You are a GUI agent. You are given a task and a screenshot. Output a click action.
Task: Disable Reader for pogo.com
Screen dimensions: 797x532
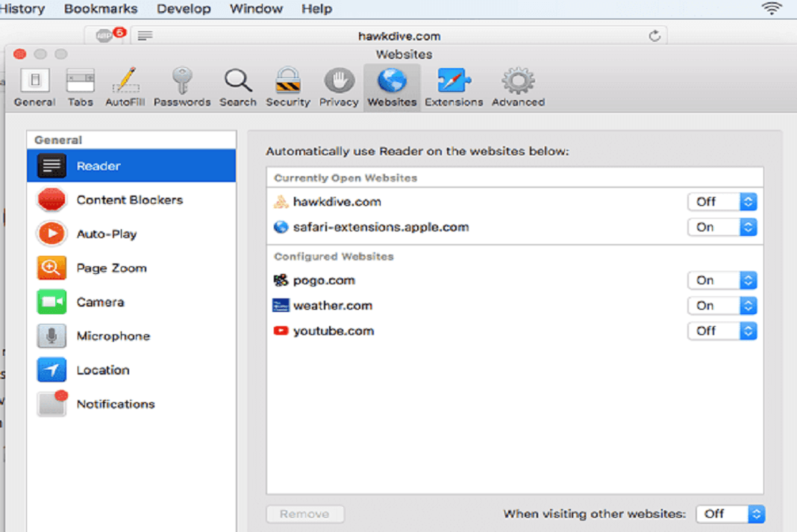click(722, 280)
